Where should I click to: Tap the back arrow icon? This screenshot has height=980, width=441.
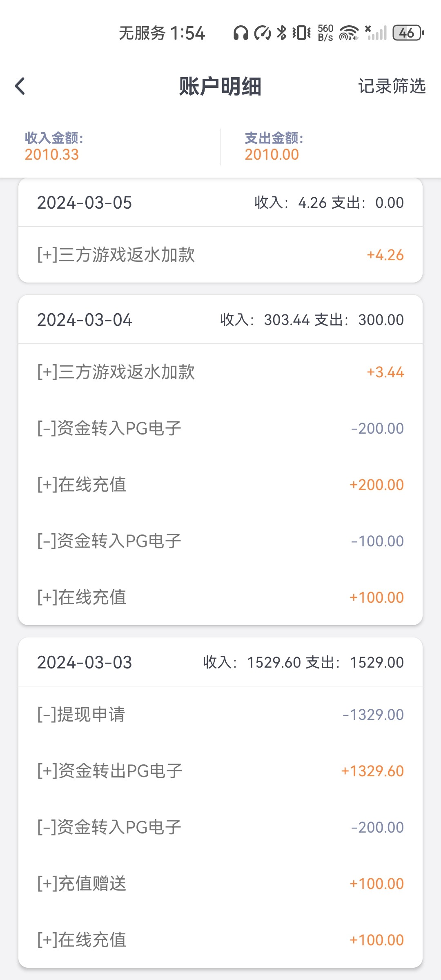click(x=20, y=86)
